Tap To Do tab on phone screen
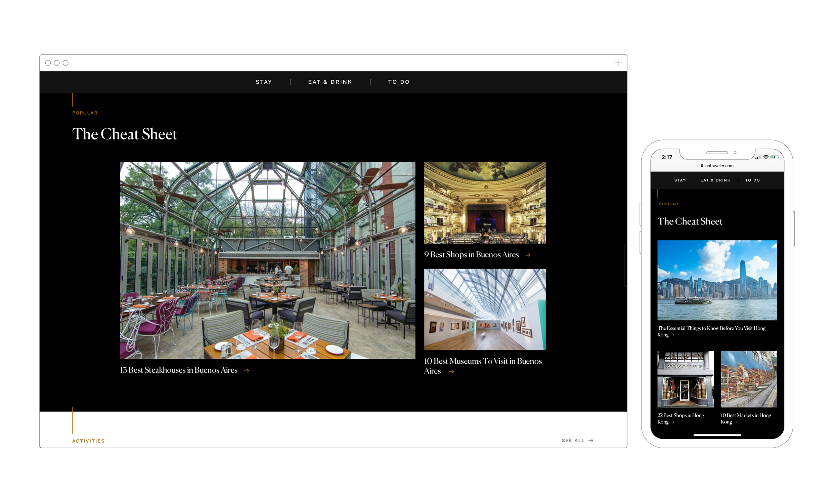The width and height of the screenshot is (834, 504). tap(752, 180)
